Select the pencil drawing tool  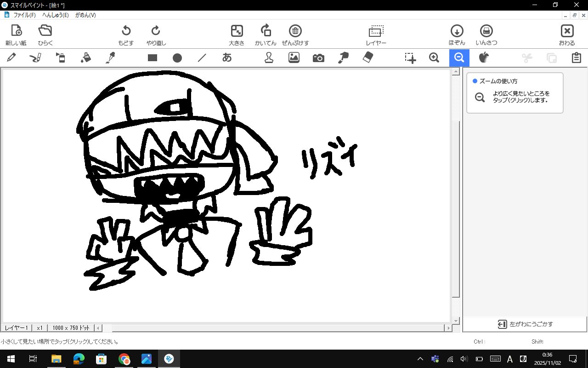[11, 57]
